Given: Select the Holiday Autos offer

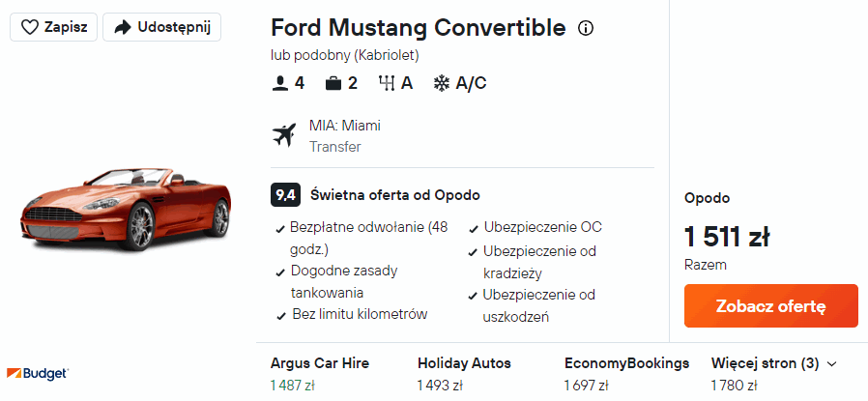Looking at the screenshot, I should (464, 374).
